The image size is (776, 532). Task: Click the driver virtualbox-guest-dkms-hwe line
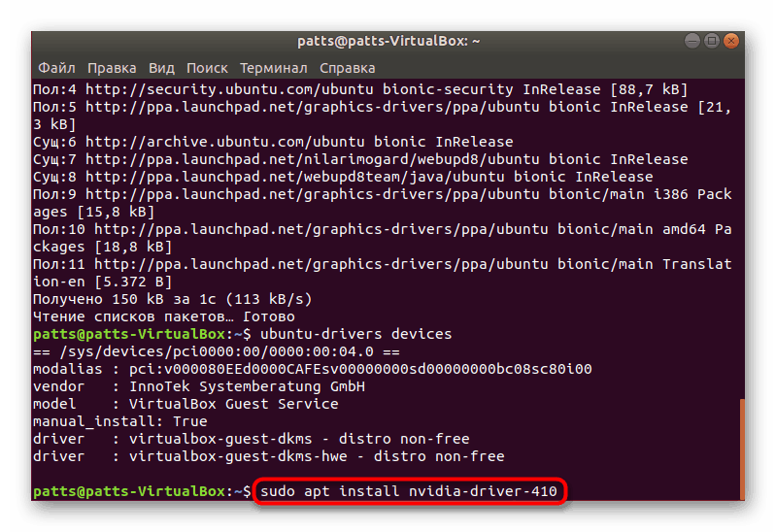269,456
